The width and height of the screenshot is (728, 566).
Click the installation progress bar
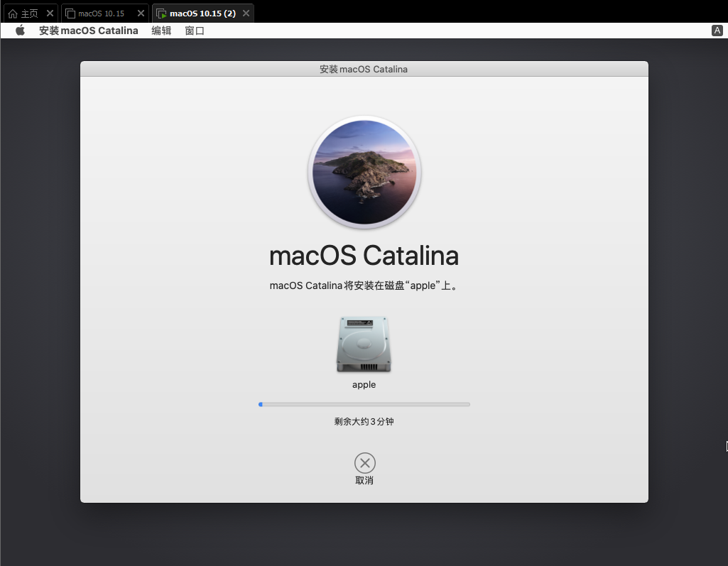tap(364, 403)
